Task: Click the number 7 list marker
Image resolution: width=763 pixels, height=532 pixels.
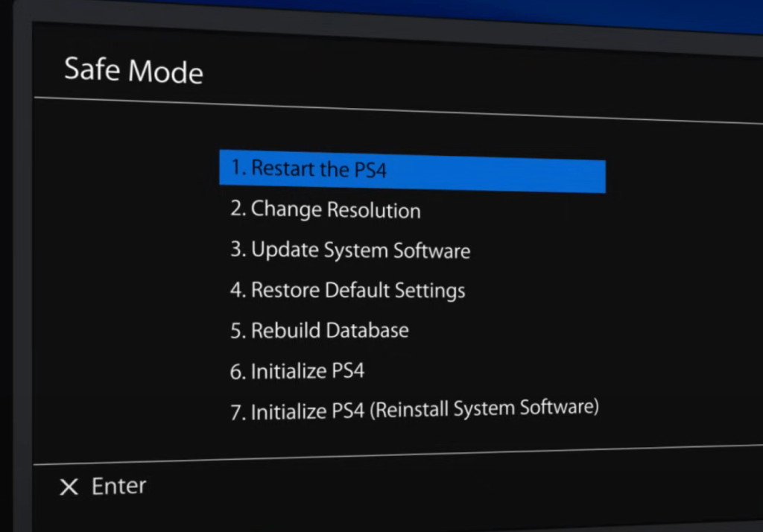Action: tap(236, 413)
